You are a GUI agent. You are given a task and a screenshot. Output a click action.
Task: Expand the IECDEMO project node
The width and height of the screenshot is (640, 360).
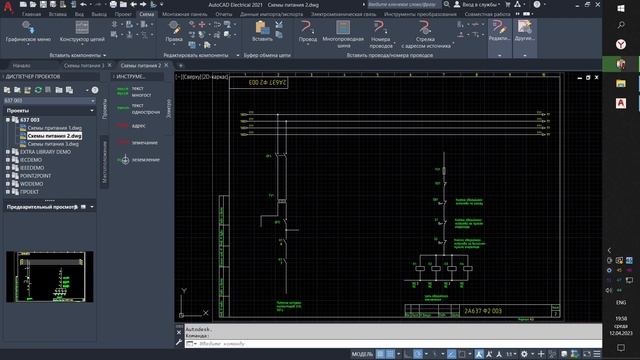click(8, 160)
